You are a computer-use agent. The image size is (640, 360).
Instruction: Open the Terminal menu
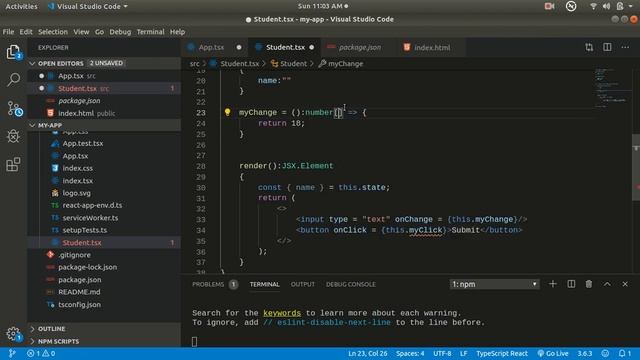[150, 32]
